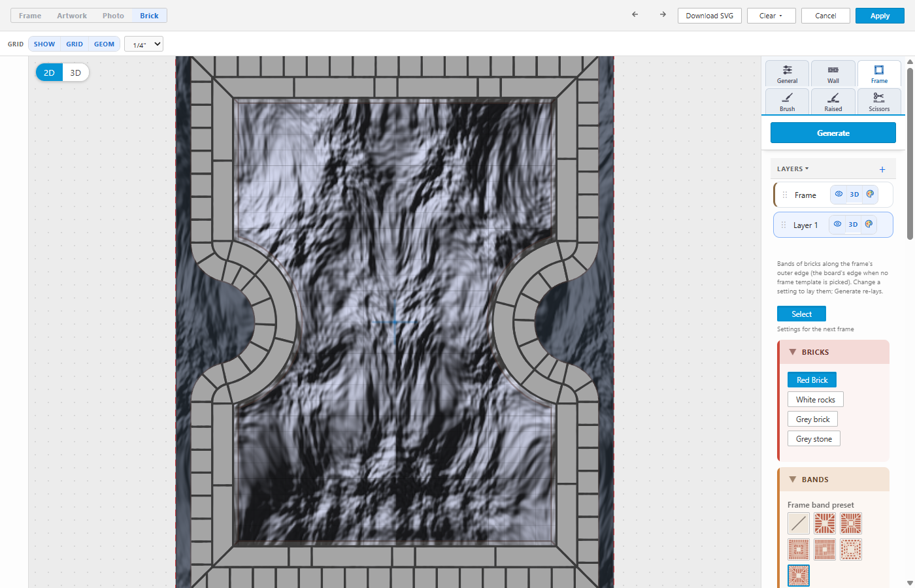The width and height of the screenshot is (915, 588).
Task: Pick the Raised tool
Action: coord(833,101)
